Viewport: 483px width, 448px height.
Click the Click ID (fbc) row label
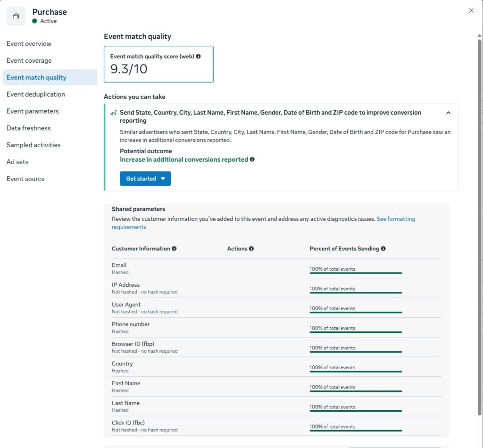point(128,423)
